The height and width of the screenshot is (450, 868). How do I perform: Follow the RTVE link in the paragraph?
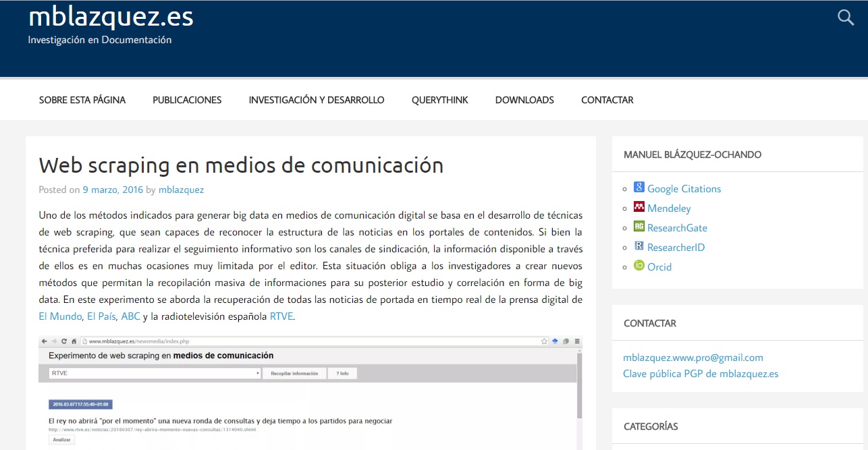click(281, 316)
